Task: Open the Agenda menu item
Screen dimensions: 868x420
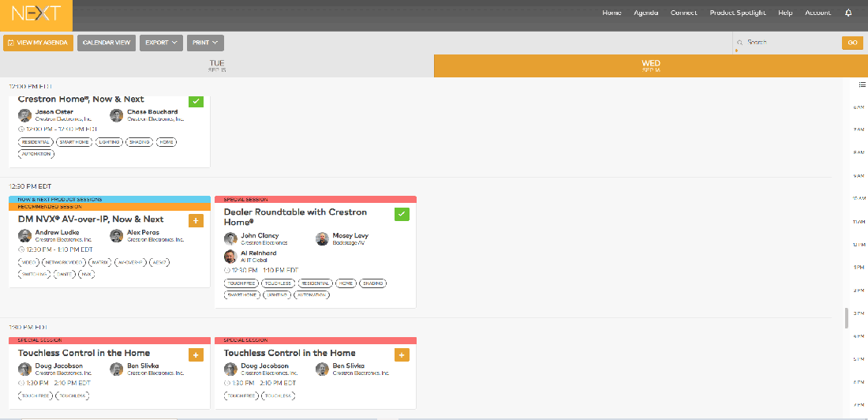Action: coord(646,13)
